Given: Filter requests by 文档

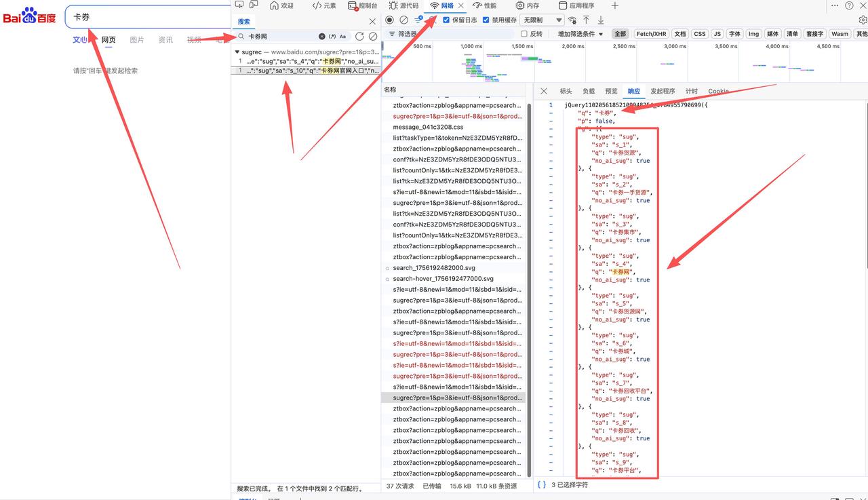Looking at the screenshot, I should point(680,34).
